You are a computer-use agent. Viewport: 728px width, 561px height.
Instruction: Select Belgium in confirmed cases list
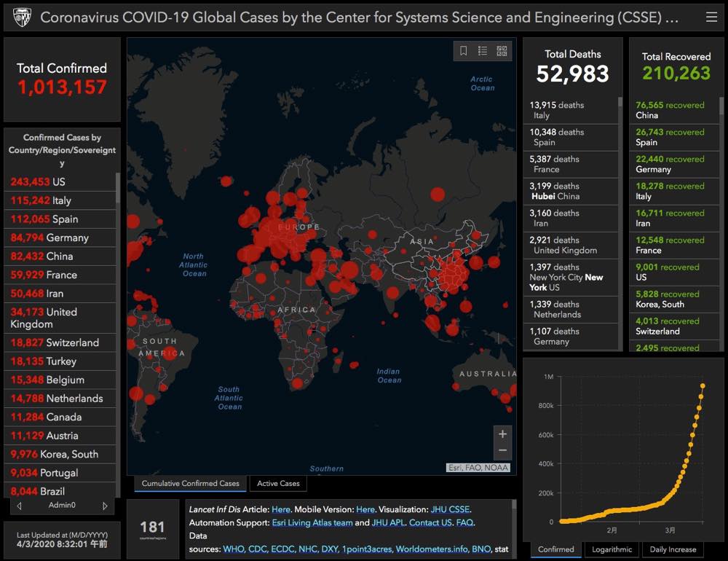click(60, 380)
